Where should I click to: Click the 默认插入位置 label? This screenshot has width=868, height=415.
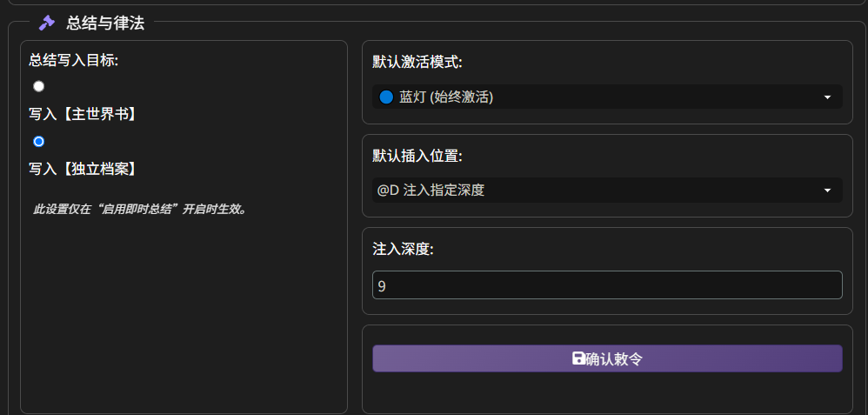pos(417,156)
